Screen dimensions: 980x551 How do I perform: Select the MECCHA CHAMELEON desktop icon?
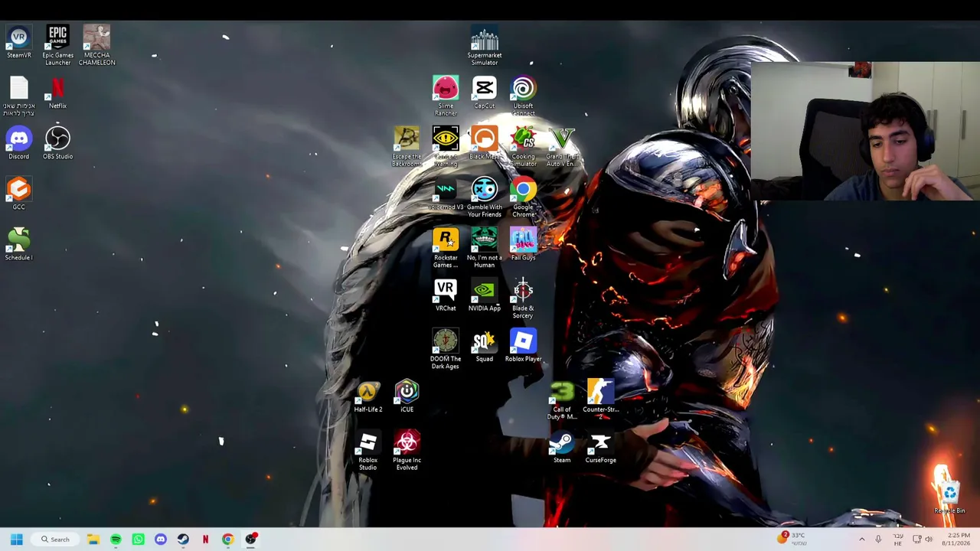(x=96, y=46)
